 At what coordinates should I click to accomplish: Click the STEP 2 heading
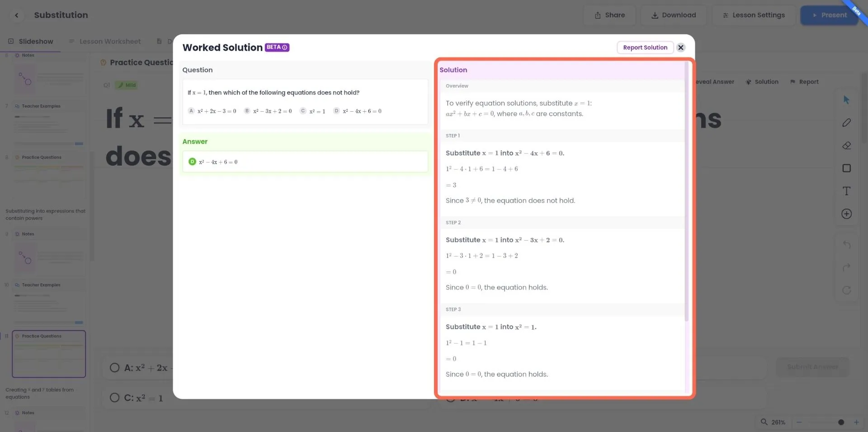(453, 223)
